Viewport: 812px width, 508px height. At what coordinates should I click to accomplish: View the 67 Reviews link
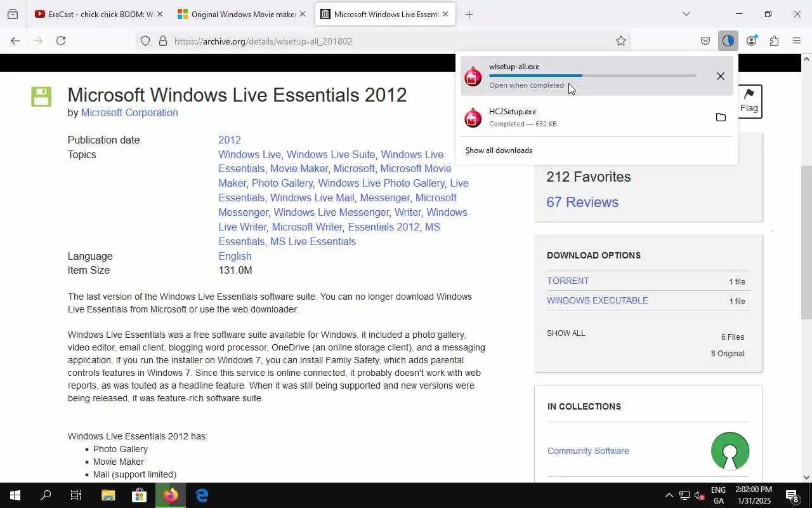pos(582,202)
